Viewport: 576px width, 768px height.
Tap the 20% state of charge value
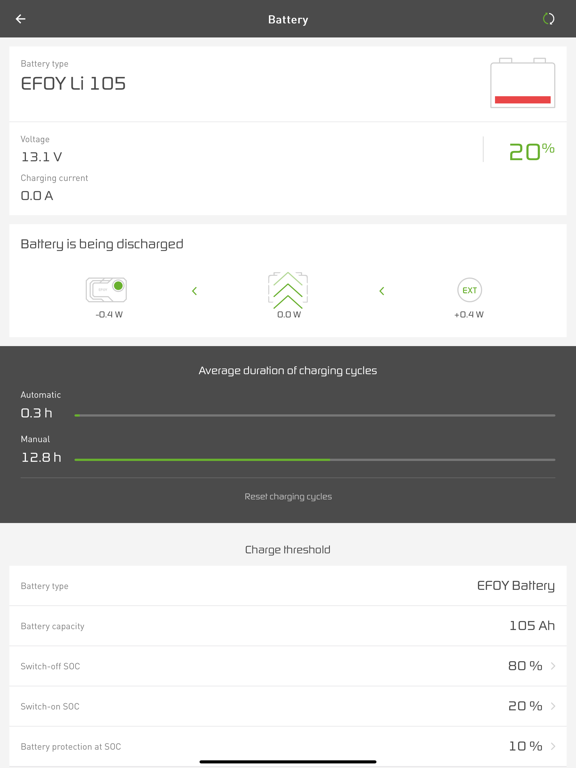(532, 151)
